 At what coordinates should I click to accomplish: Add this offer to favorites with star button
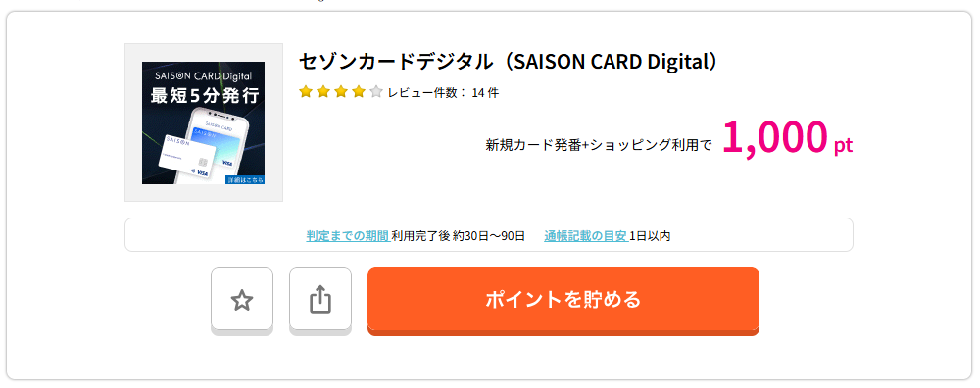(x=242, y=301)
